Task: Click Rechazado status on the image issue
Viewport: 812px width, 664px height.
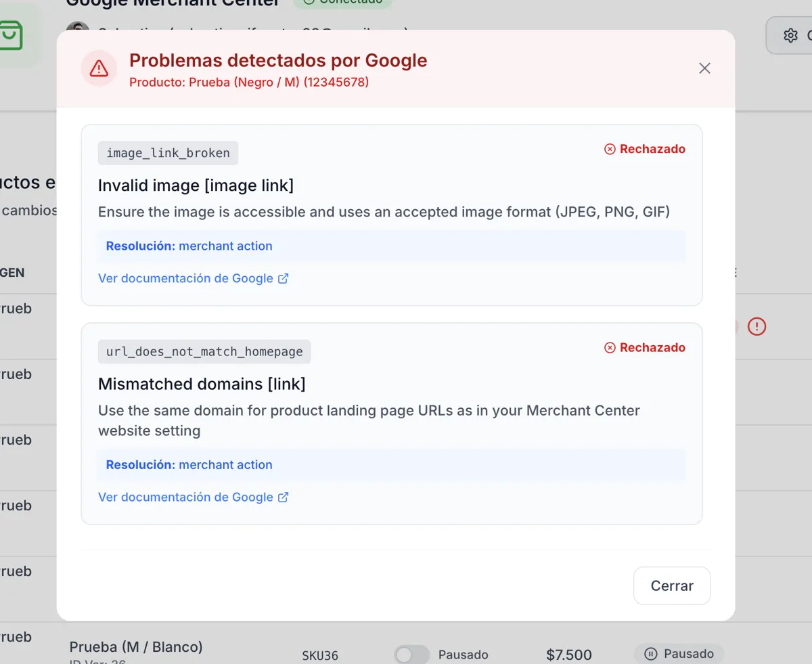Action: click(x=645, y=149)
